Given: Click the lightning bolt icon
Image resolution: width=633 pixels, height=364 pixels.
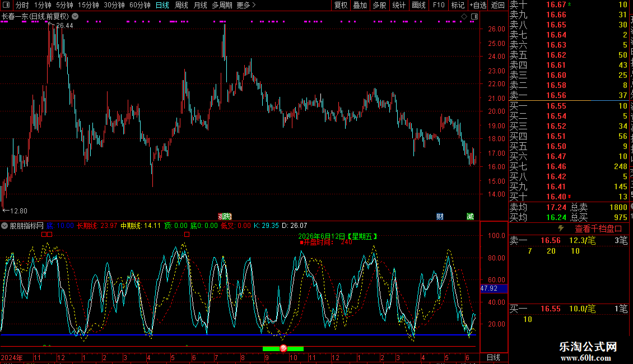Looking at the screenshot, I should pyautogui.click(x=561, y=228).
